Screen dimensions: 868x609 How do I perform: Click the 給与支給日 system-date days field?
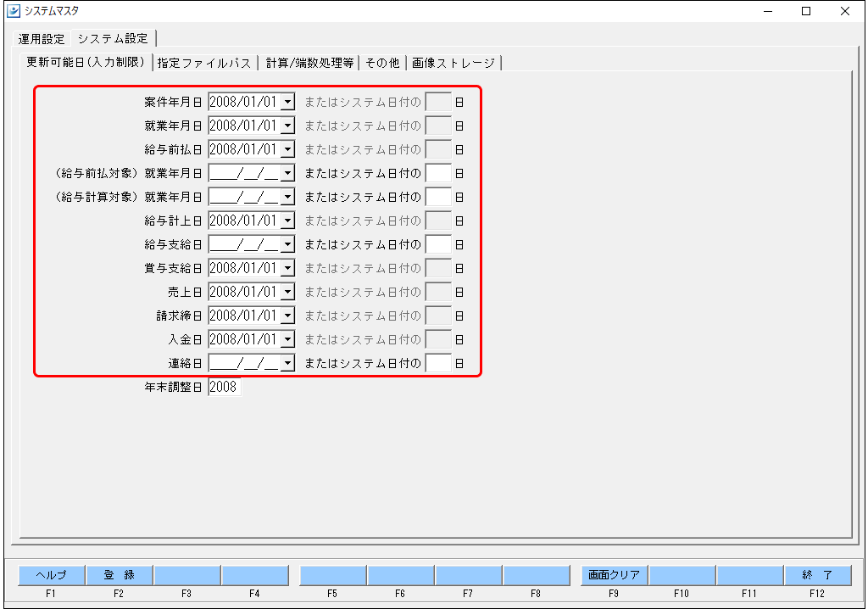point(438,244)
